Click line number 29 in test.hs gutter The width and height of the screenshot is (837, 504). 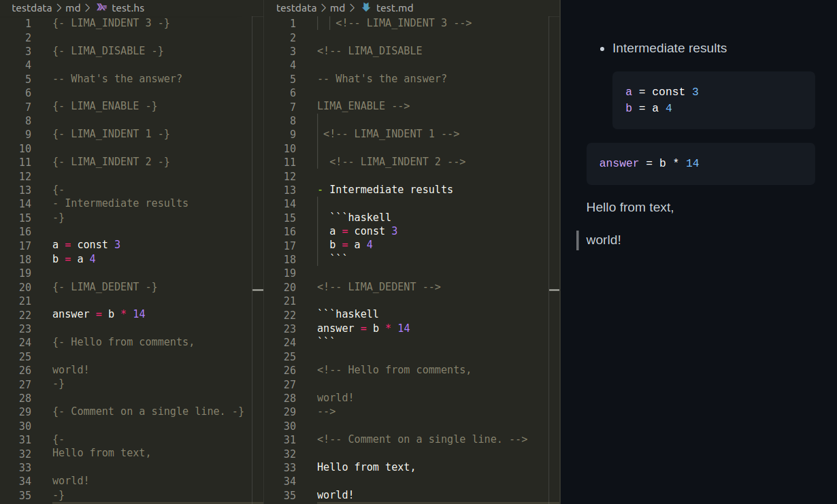(25, 411)
